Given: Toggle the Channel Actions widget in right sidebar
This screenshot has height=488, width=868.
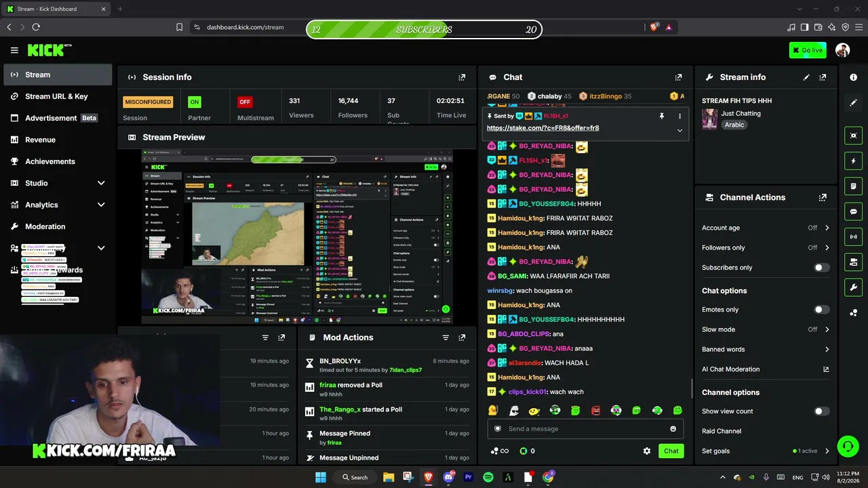Looking at the screenshot, I should coord(853,262).
